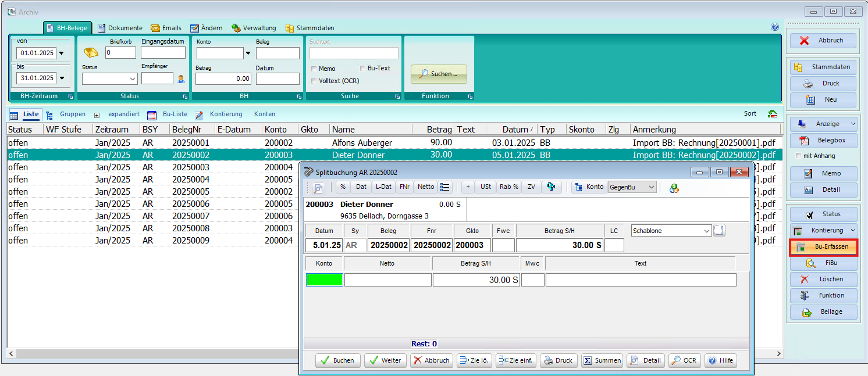Open the help question mark icon

click(774, 27)
